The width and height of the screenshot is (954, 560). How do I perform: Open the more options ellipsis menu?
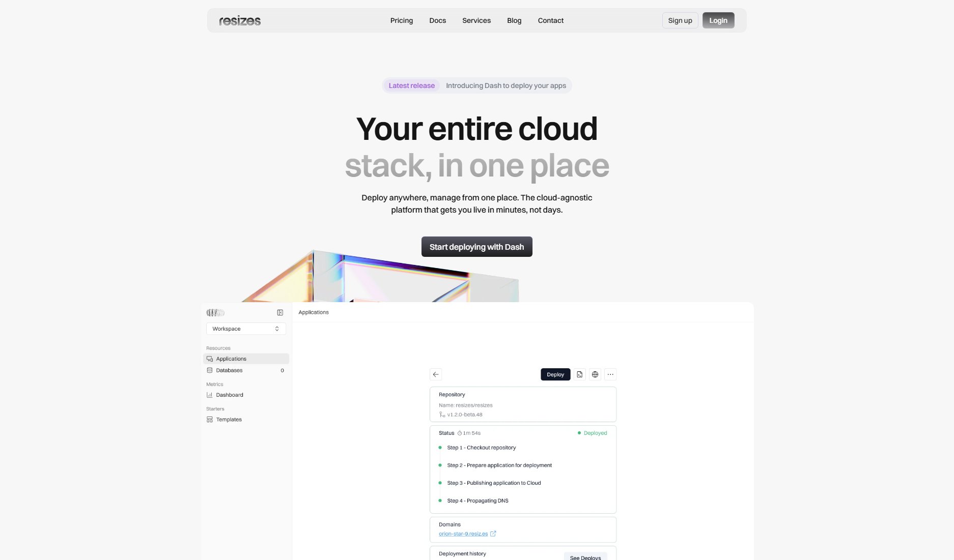tap(610, 374)
